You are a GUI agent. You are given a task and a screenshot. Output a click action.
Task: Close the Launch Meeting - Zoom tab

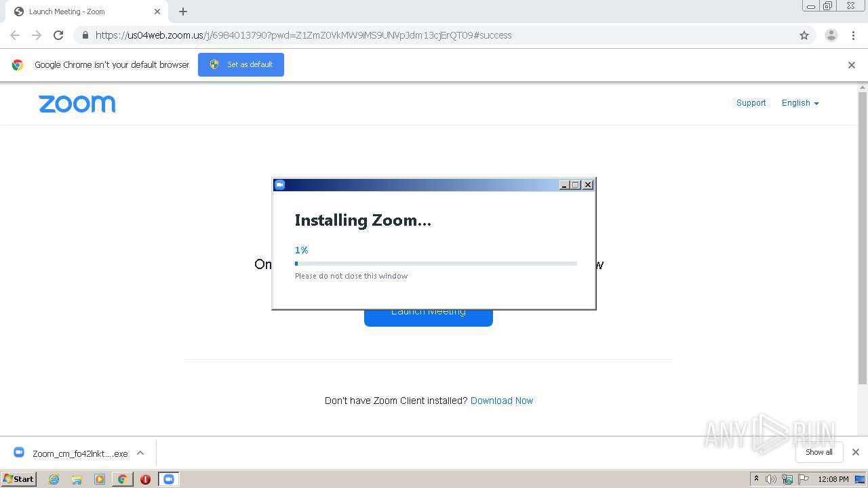(157, 12)
